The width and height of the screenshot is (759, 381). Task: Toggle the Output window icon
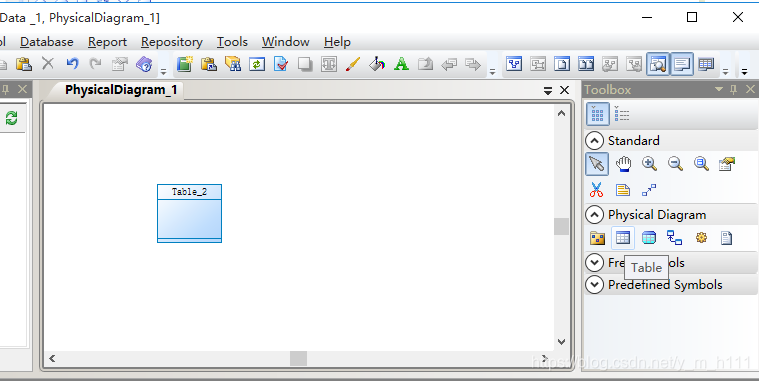tap(682, 64)
